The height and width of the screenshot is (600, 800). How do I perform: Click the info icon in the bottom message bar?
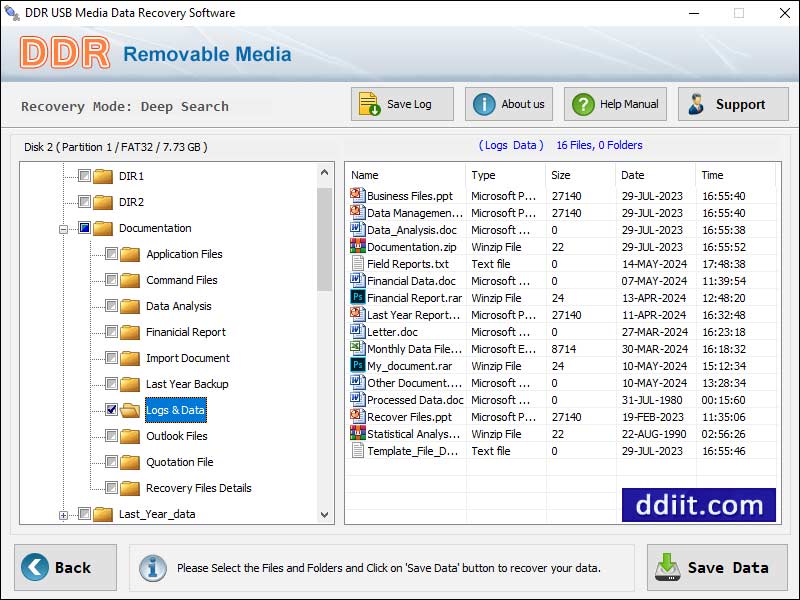click(153, 568)
